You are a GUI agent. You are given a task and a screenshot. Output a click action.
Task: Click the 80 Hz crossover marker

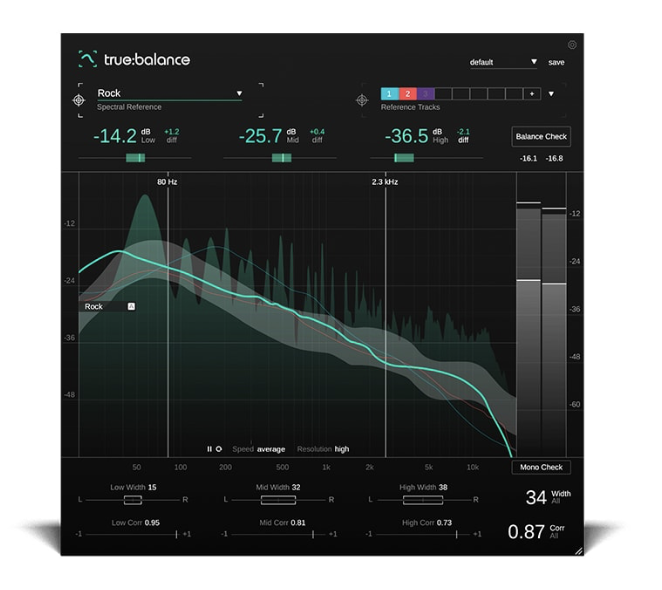tap(168, 182)
